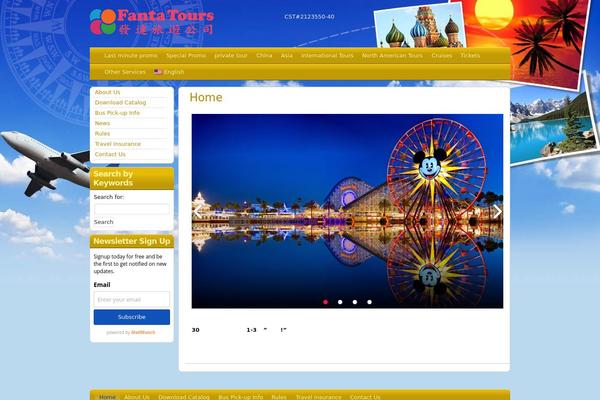This screenshot has height=400, width=600.
Task: Click Download Catalog in the footer bar
Action: 184,397
